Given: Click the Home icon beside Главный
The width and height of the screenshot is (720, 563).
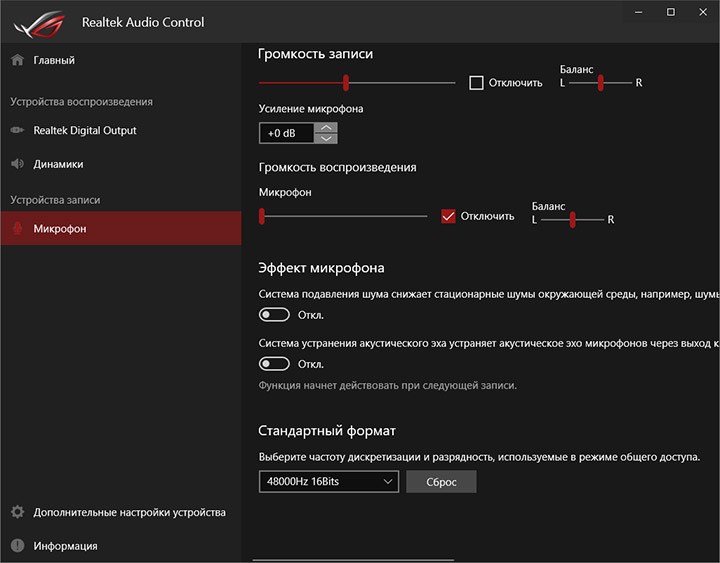Looking at the screenshot, I should pos(17,60).
